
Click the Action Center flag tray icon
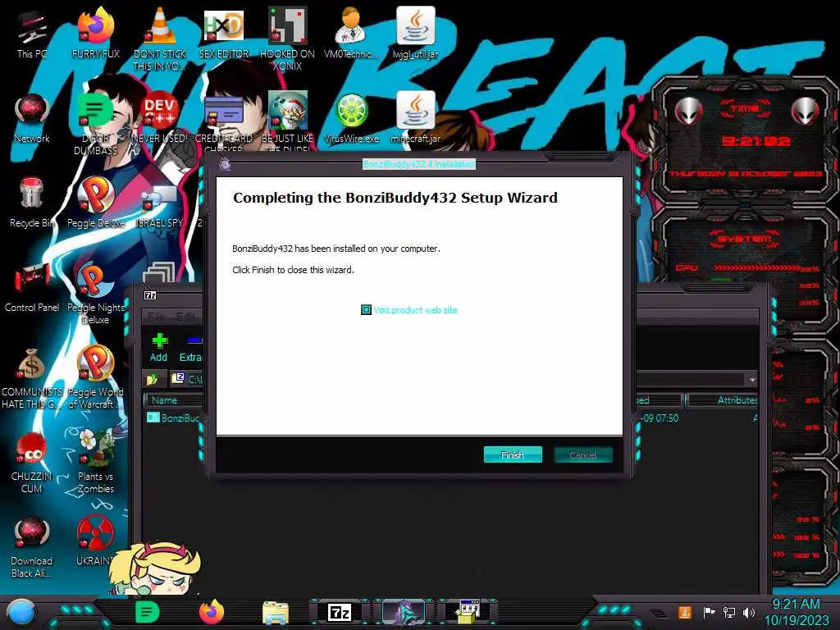coord(709,612)
